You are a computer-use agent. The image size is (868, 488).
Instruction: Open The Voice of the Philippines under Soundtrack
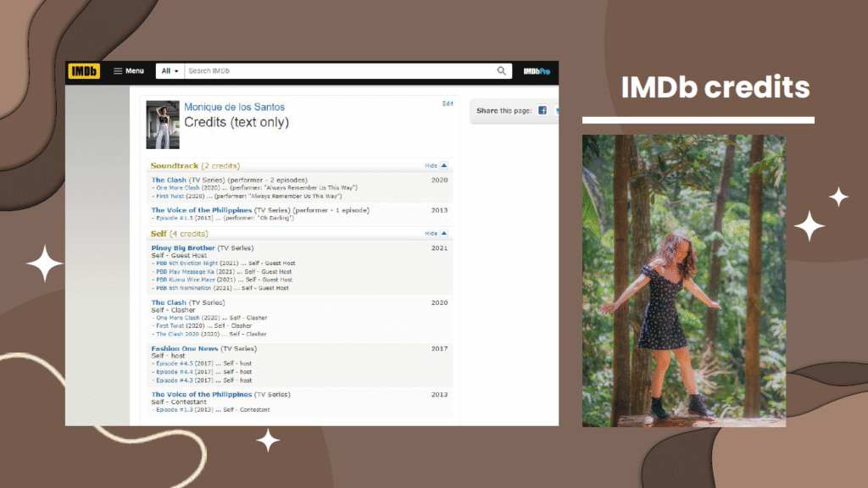coord(201,210)
